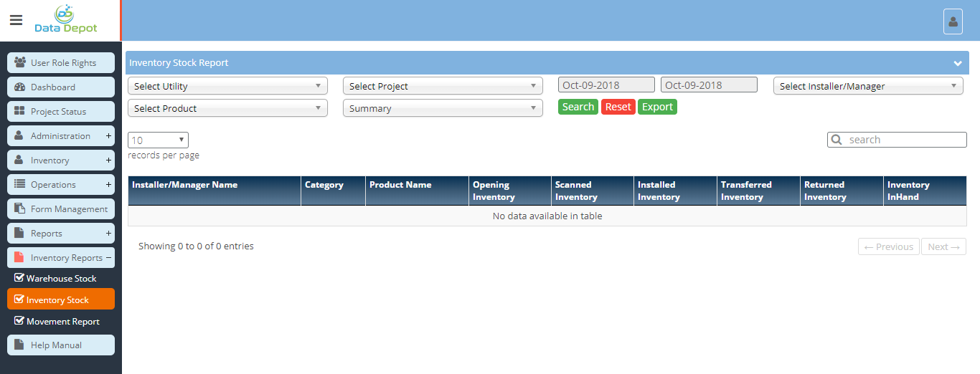Change the records per page selector
This screenshot has width=980, height=374.
(158, 140)
